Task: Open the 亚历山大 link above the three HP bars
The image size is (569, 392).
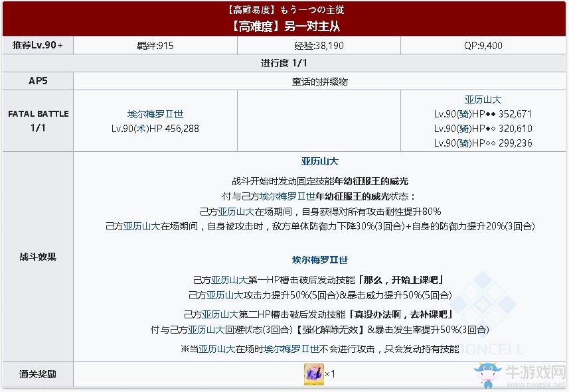Action: tap(483, 99)
